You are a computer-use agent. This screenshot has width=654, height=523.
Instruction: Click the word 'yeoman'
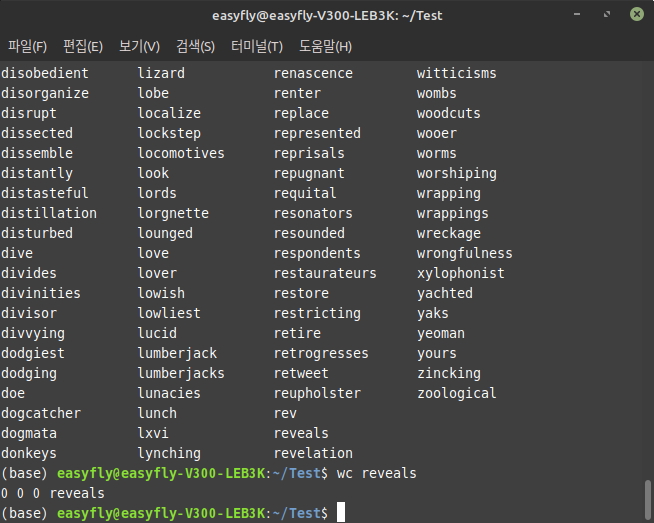click(x=441, y=334)
